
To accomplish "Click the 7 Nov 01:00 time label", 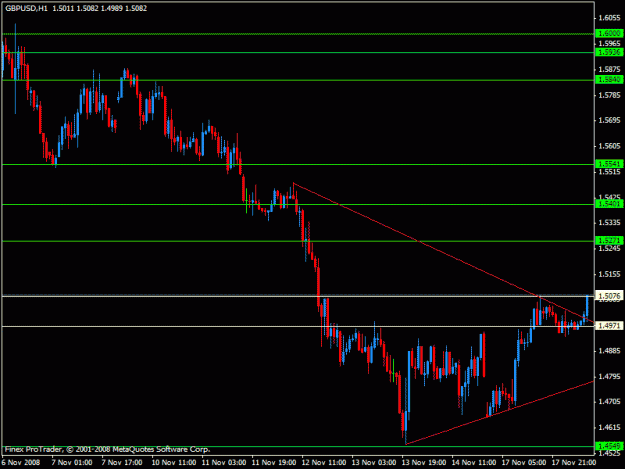I will pos(72,462).
